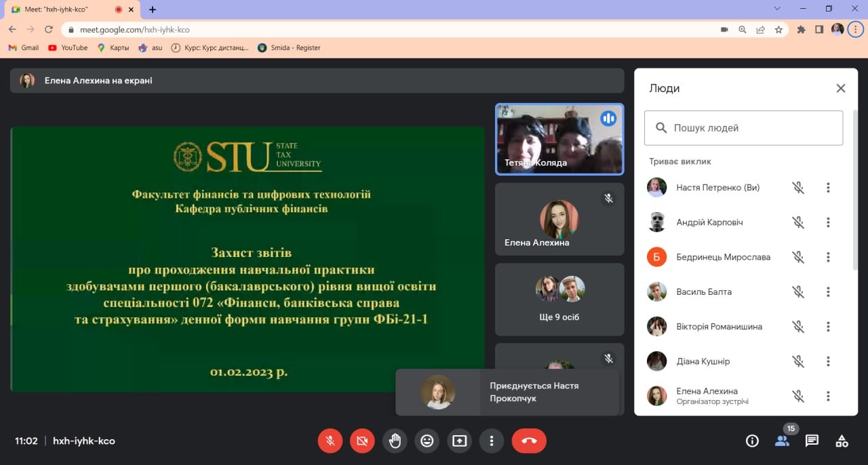Screen dimensions: 868x465
Task: Mute icon next to Діана Кушнір
Action: point(798,361)
